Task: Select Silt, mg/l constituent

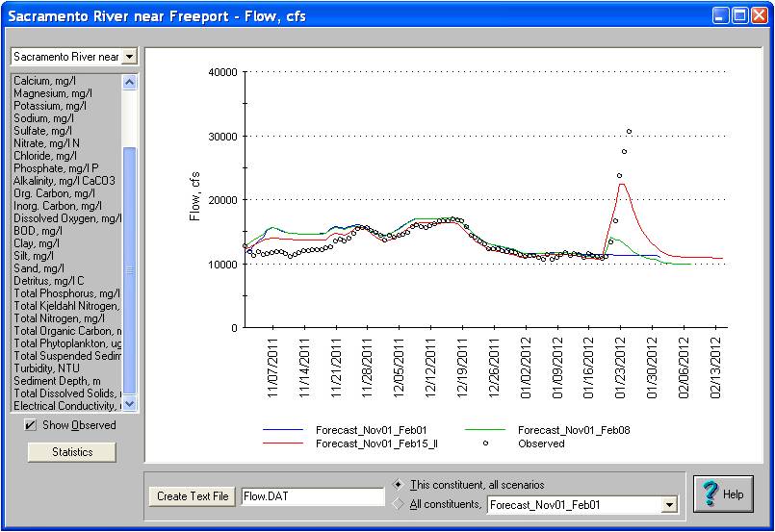Action: (x=34, y=256)
